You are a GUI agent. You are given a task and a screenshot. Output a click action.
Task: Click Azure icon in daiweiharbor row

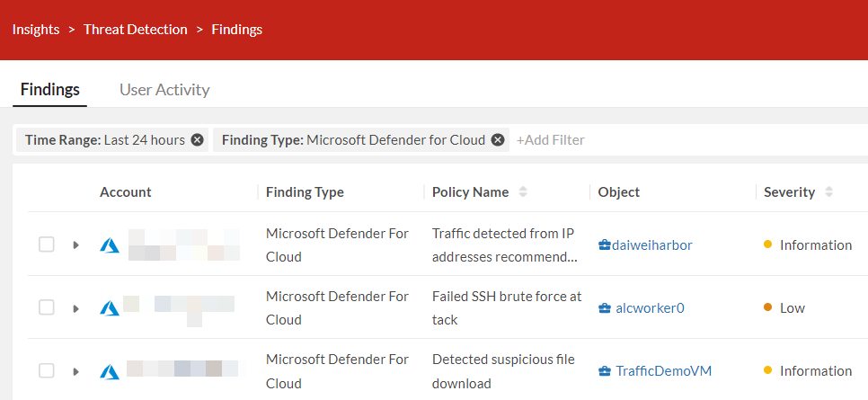[x=110, y=244]
